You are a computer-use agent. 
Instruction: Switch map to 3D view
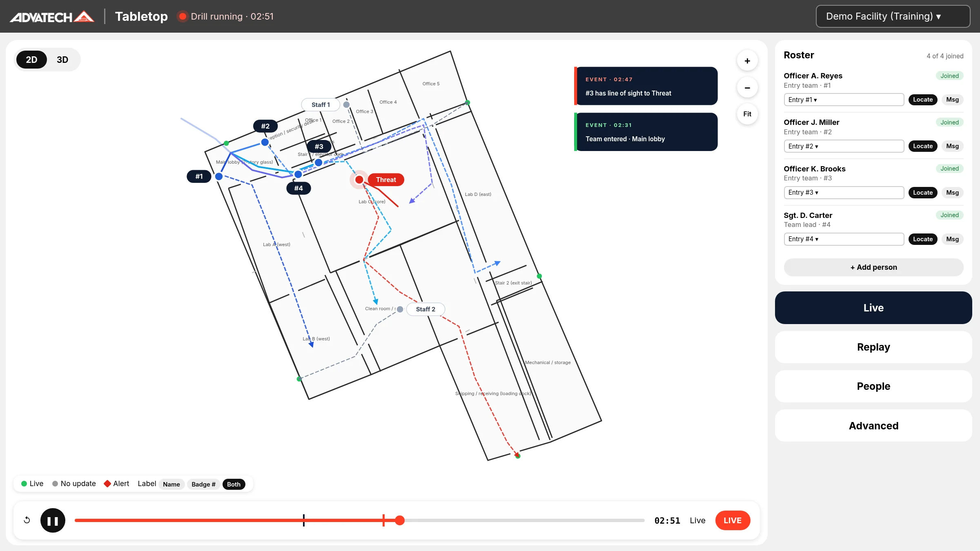pos(62,60)
